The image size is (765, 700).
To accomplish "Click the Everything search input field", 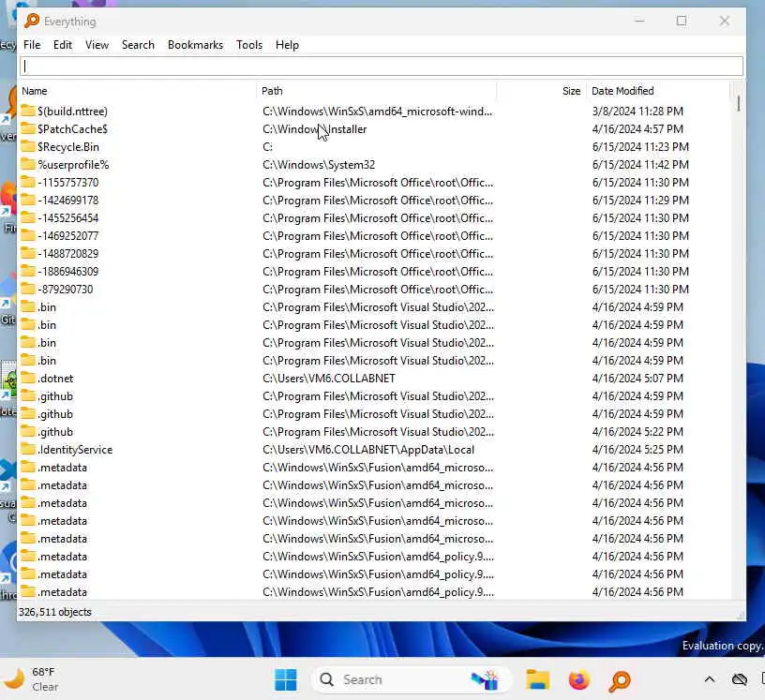I will (382, 67).
